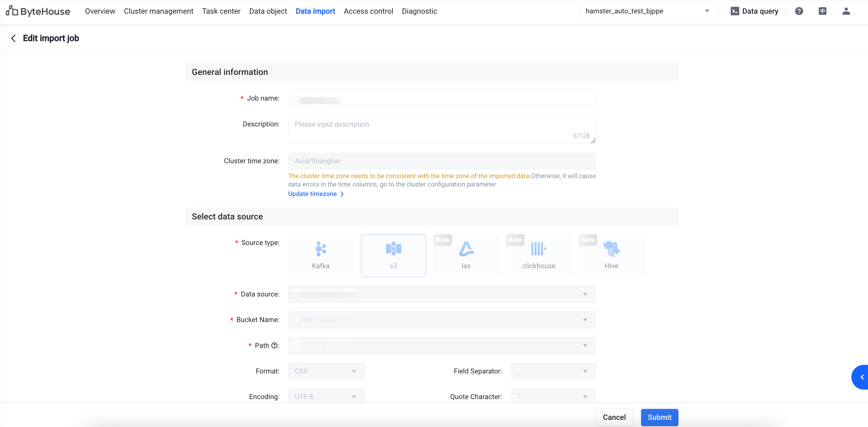
Task: Go to the Cluster management tab
Action: click(158, 11)
